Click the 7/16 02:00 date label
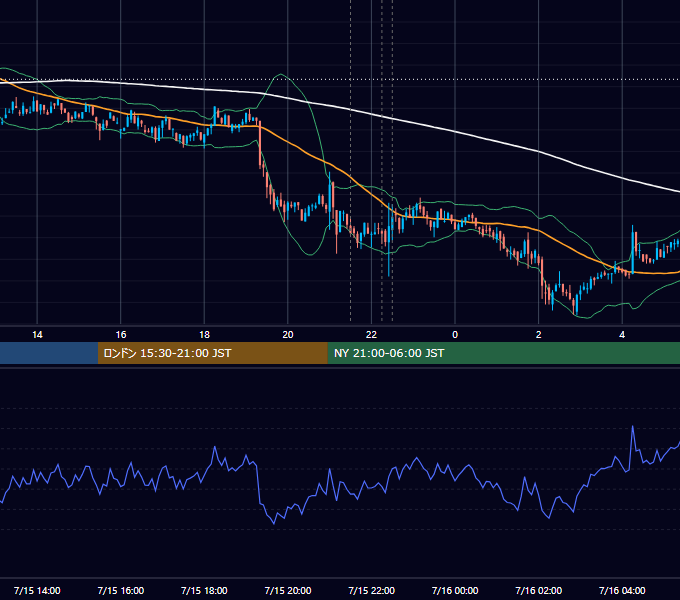The width and height of the screenshot is (680, 600). 538,590
